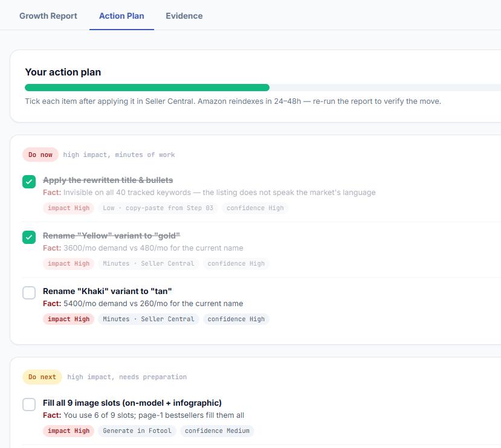The width and height of the screenshot is (501, 448).
Task: Open the Growth Report tab
Action: (x=48, y=16)
